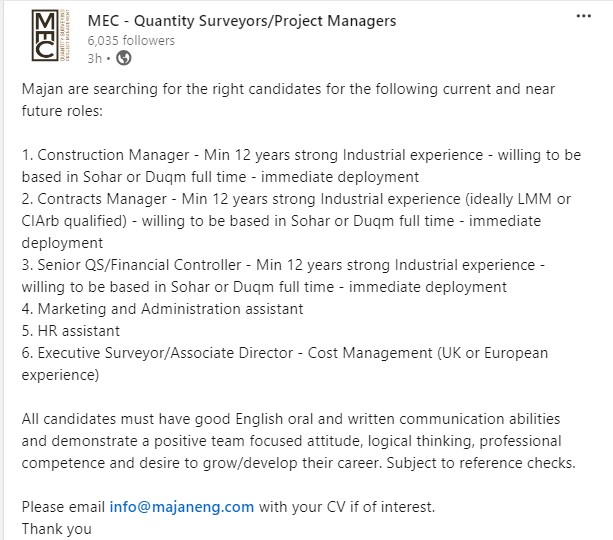Click the Construction Manager role line
This screenshot has height=540, width=613.
coord(301,166)
